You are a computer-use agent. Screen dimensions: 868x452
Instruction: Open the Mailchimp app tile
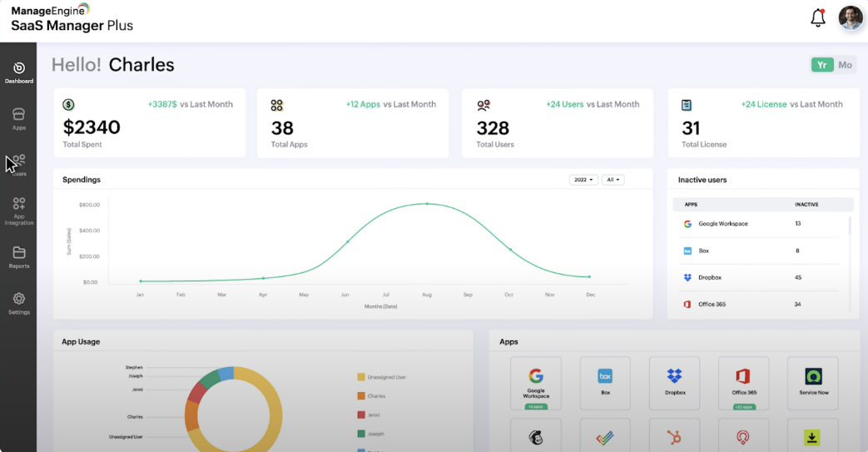click(536, 436)
